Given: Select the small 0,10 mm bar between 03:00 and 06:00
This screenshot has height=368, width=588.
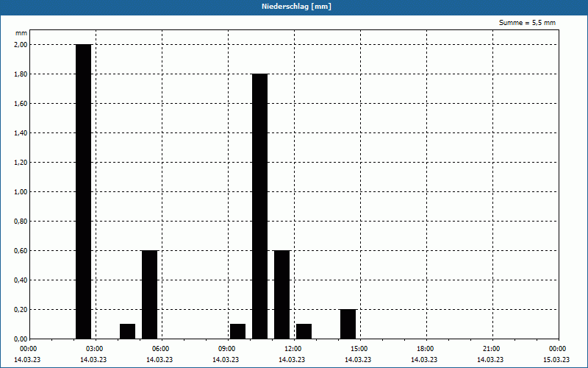Looking at the screenshot, I should coord(127,332).
